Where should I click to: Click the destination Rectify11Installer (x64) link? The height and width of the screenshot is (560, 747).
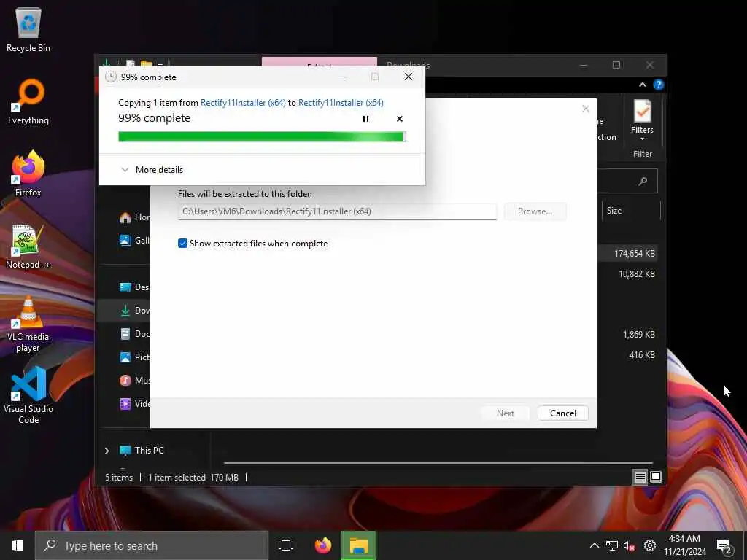tap(341, 102)
